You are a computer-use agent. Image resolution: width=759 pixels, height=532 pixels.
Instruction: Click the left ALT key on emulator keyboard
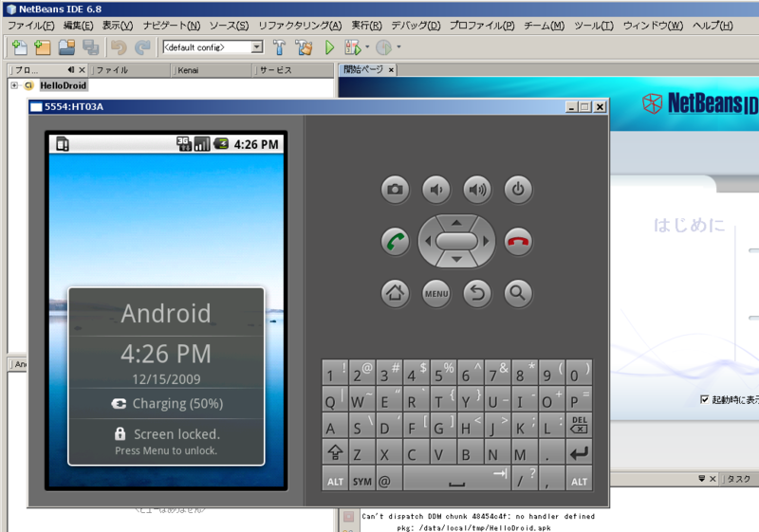335,479
